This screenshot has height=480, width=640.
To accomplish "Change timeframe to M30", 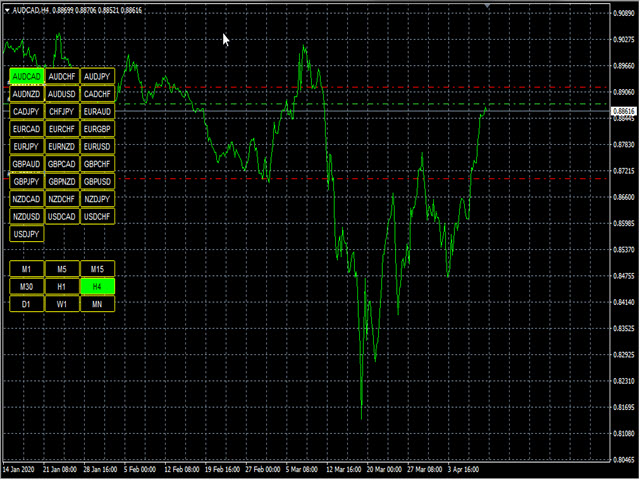I will tap(27, 287).
